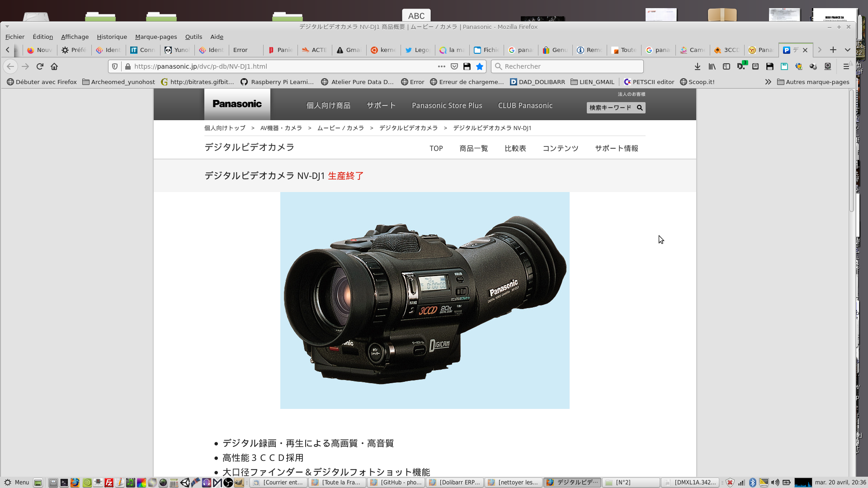Open Firefox hamburger application menu
868x488 pixels.
pyautogui.click(x=846, y=66)
